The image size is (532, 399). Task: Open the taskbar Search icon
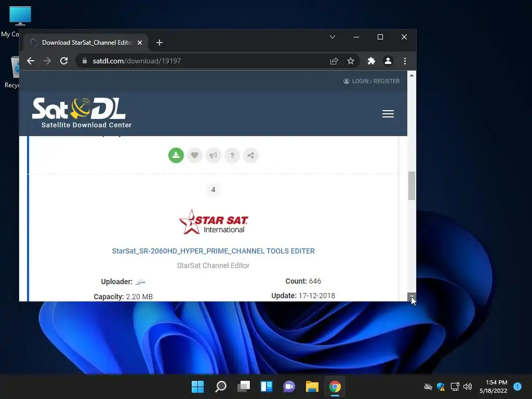pyautogui.click(x=220, y=387)
